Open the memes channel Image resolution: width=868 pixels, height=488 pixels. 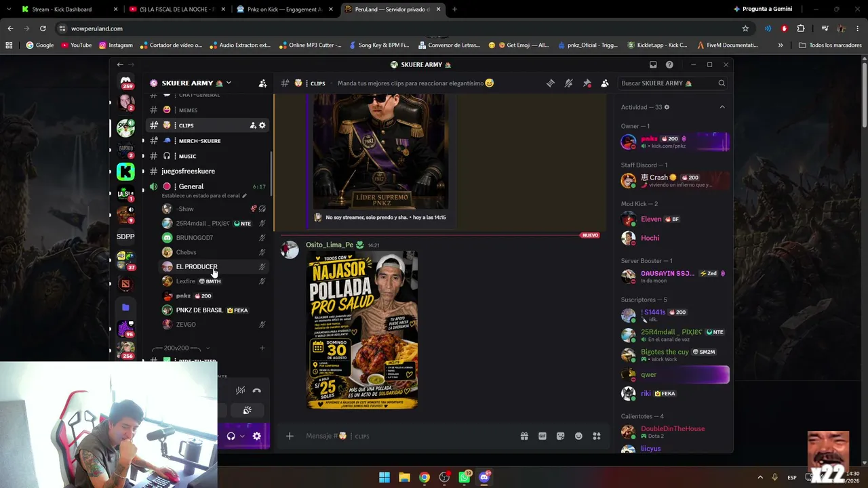[x=208, y=110]
